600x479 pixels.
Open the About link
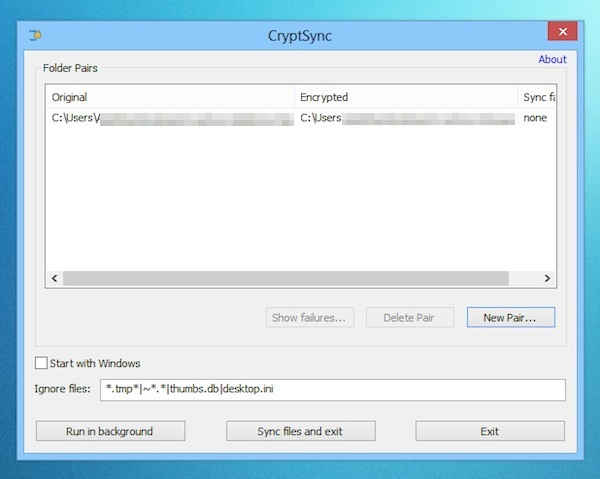tap(552, 59)
